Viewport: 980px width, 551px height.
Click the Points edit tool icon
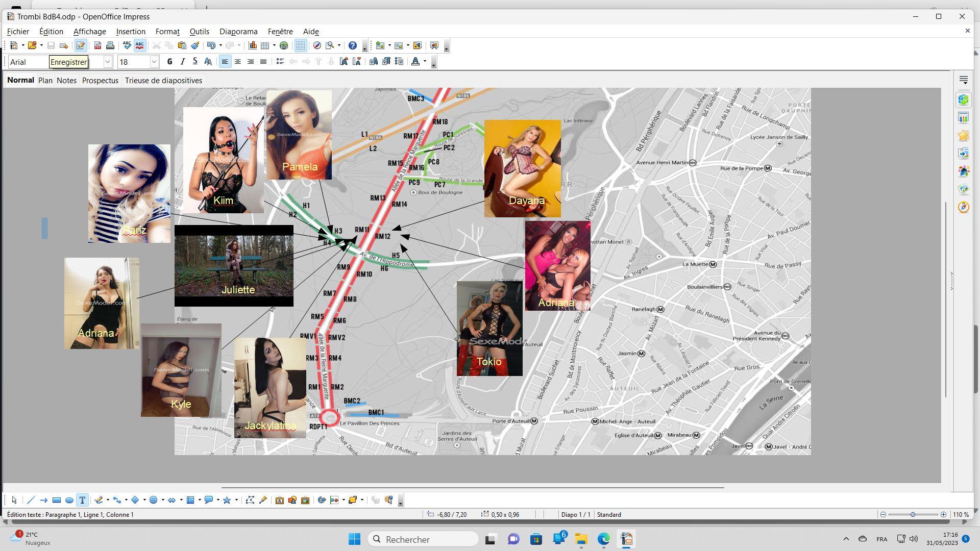(250, 500)
